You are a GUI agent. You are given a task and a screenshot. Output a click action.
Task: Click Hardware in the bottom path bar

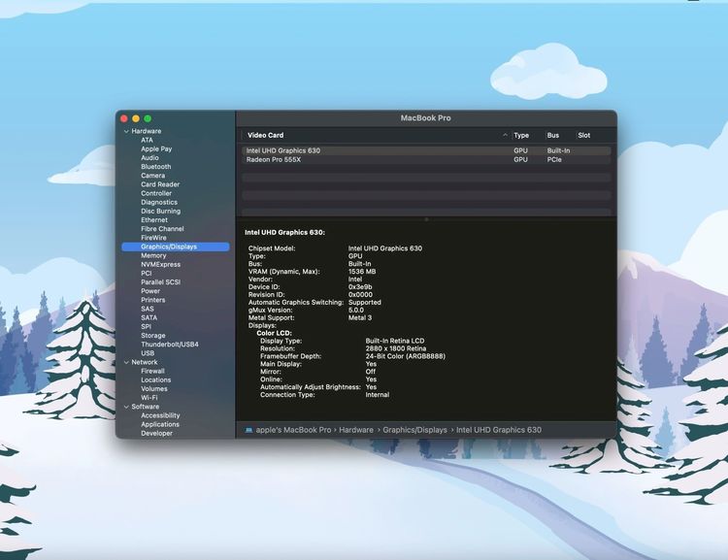(x=356, y=430)
